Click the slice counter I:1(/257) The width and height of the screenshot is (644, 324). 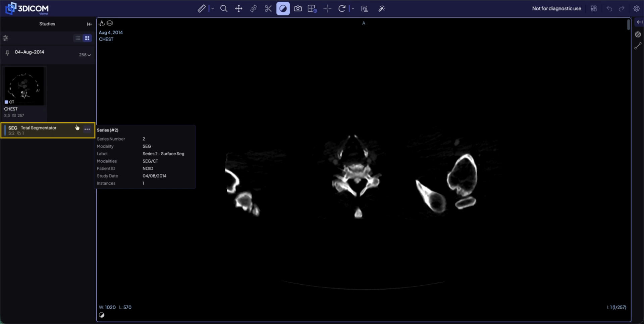[616, 307]
